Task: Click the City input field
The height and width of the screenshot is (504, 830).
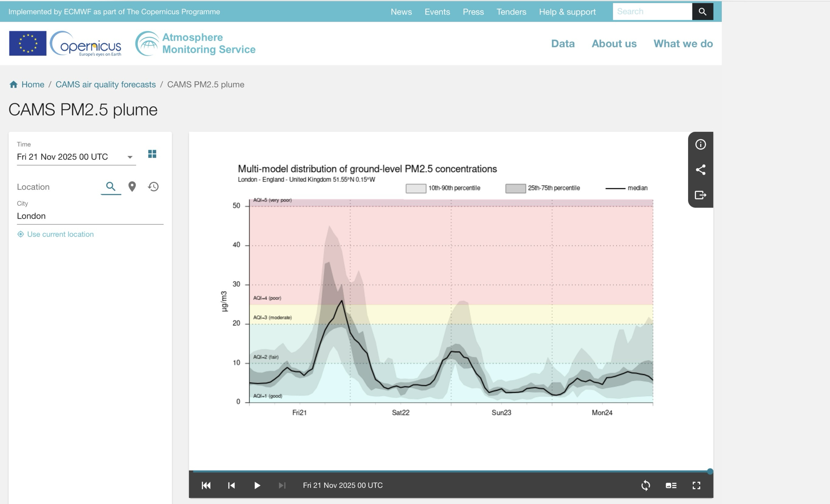Action: 90,216
